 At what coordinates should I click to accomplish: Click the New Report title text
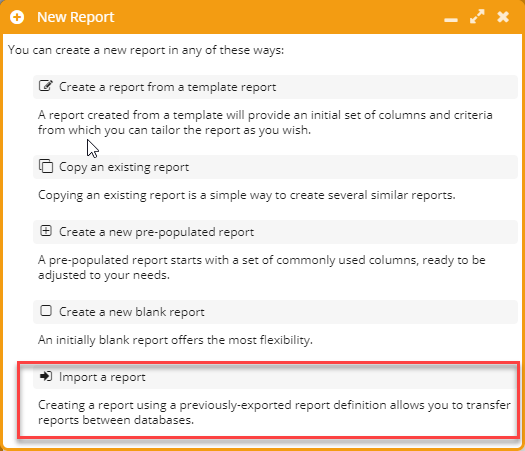point(76,17)
